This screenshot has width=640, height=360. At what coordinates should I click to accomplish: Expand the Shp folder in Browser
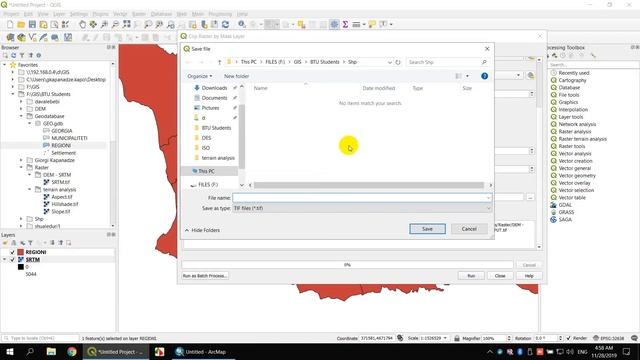(x=21, y=219)
